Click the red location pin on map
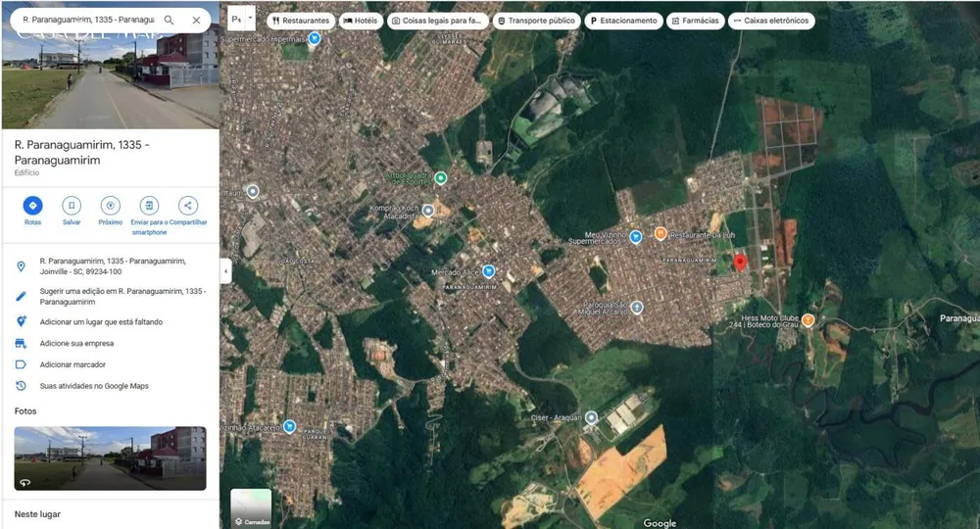 tap(740, 263)
